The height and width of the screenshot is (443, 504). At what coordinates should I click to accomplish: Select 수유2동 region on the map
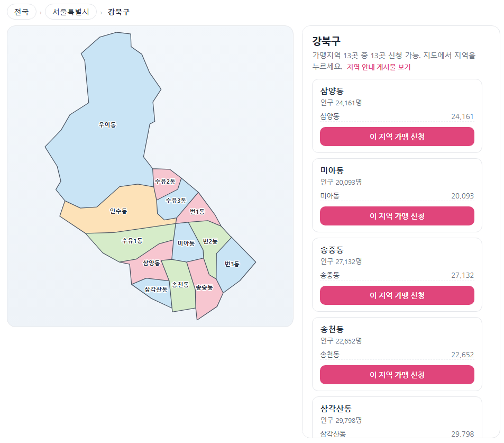(165, 182)
